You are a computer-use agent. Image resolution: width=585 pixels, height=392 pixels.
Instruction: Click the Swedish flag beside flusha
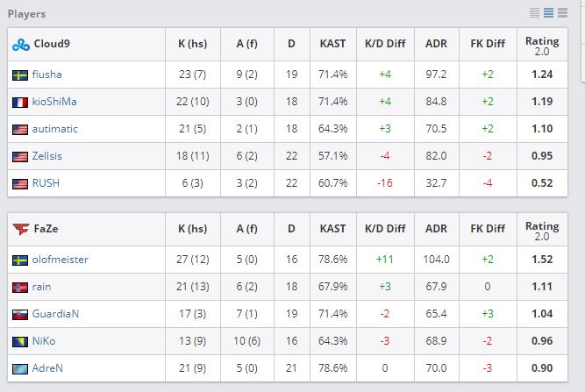[20, 75]
